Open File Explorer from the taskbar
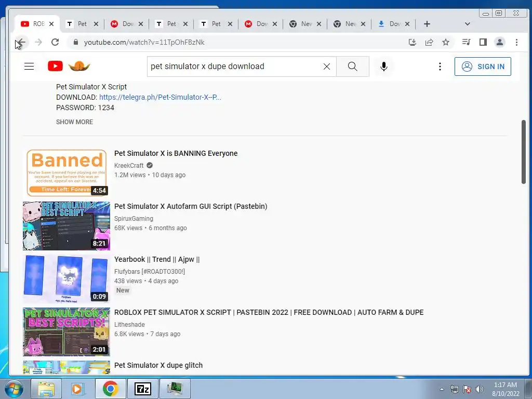532x399 pixels. (x=46, y=389)
